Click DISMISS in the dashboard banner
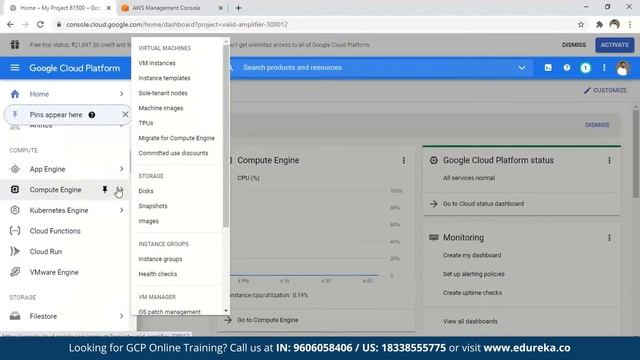The image size is (640, 360). point(597,125)
